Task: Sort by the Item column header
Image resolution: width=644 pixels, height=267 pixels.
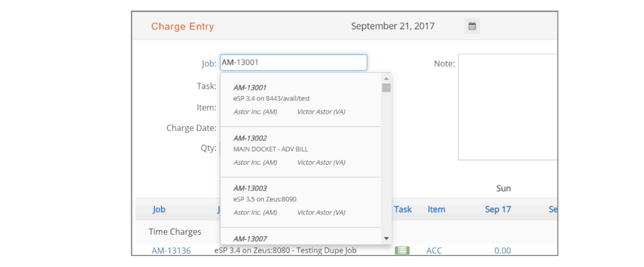Action: (x=436, y=209)
